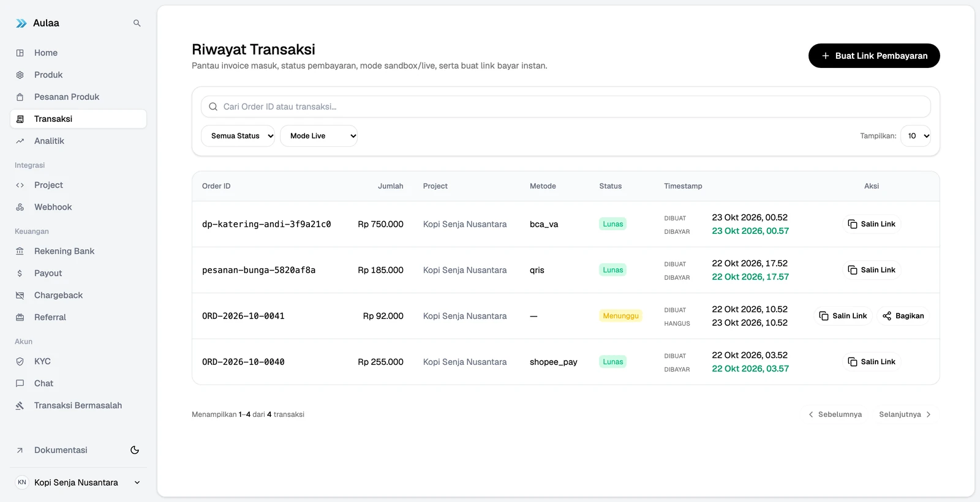Click the Rekening Bank icon

pos(20,251)
